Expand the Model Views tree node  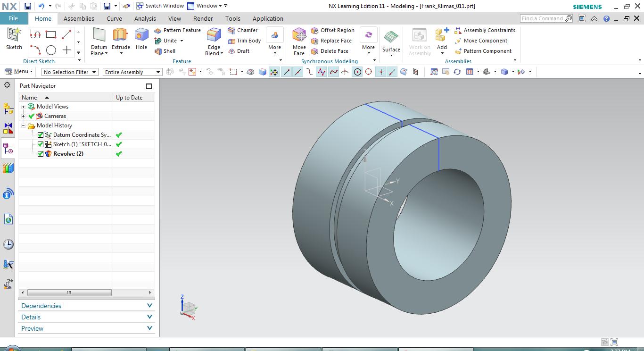tap(23, 107)
